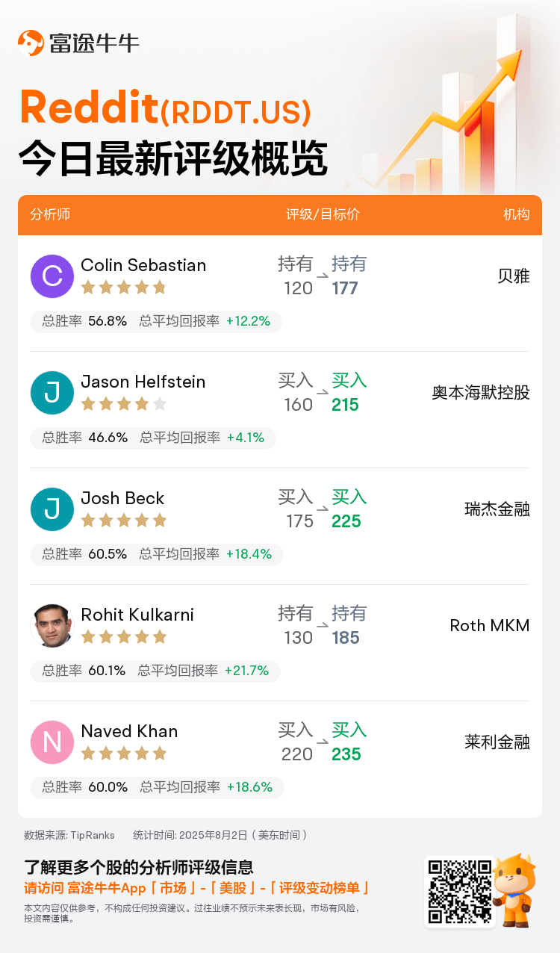The width and height of the screenshot is (560, 953).
Task: Select the 分析师 column header
Action: pos(50,214)
